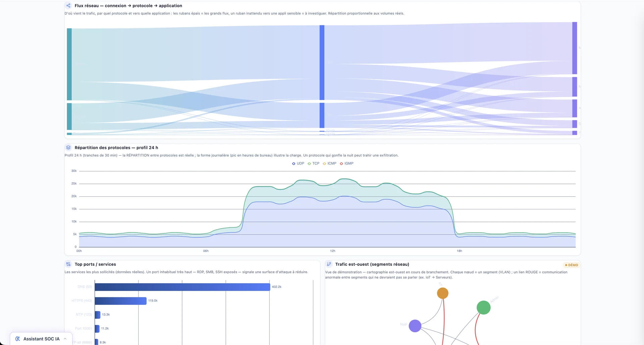Viewport: 644px width, 345px height.
Task: Click the Top ports services icon
Action: (68, 264)
